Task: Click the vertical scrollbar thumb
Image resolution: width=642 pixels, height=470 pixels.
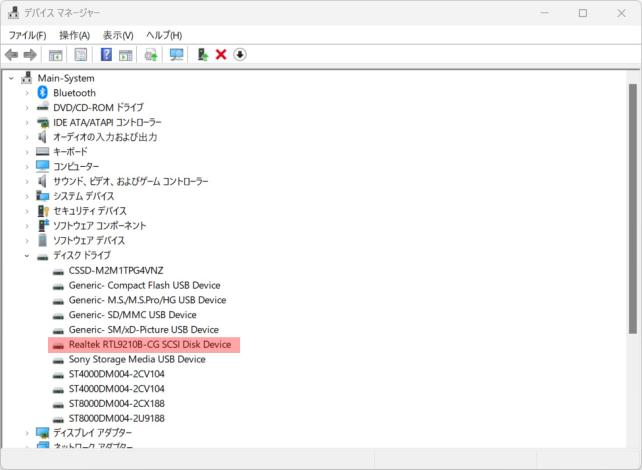Action: [633, 208]
